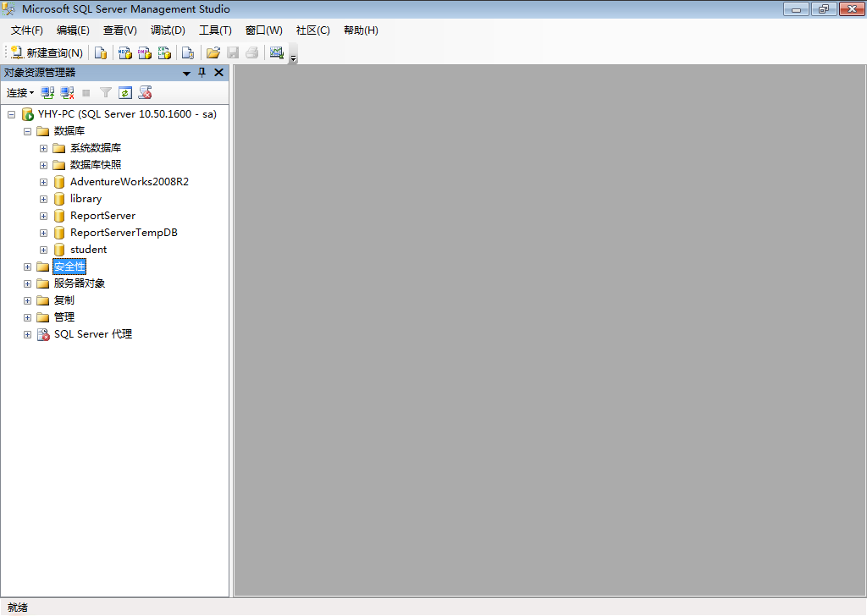
Task: Select the 服务器对象 tree item label
Action: (79, 283)
